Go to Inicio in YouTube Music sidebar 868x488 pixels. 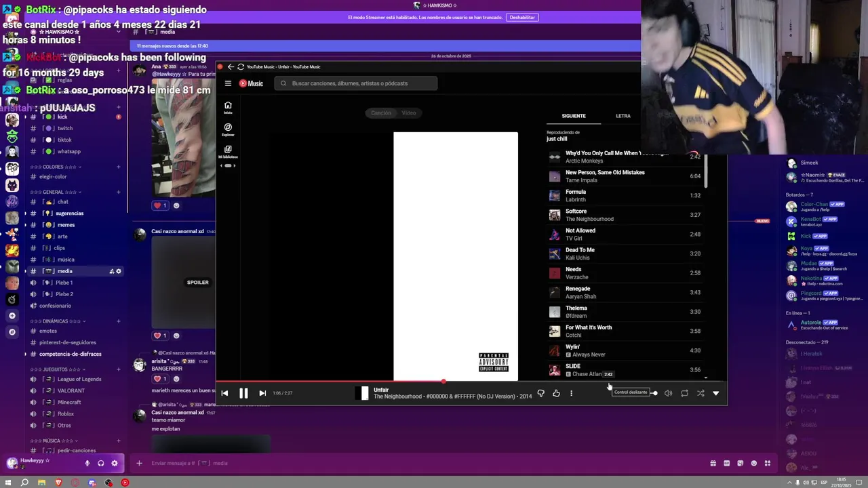pyautogui.click(x=228, y=107)
